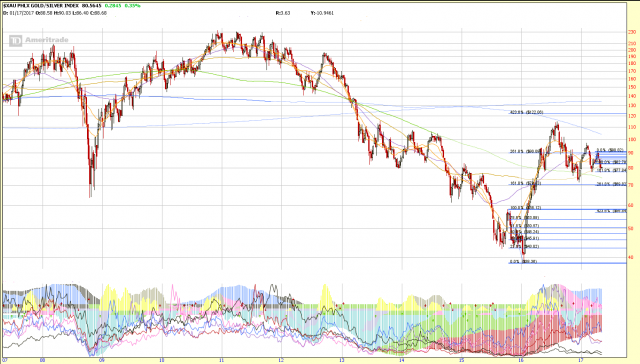The width and height of the screenshot is (640, 364).
Task: Click the 16 year label on time axis
Action: (522, 360)
